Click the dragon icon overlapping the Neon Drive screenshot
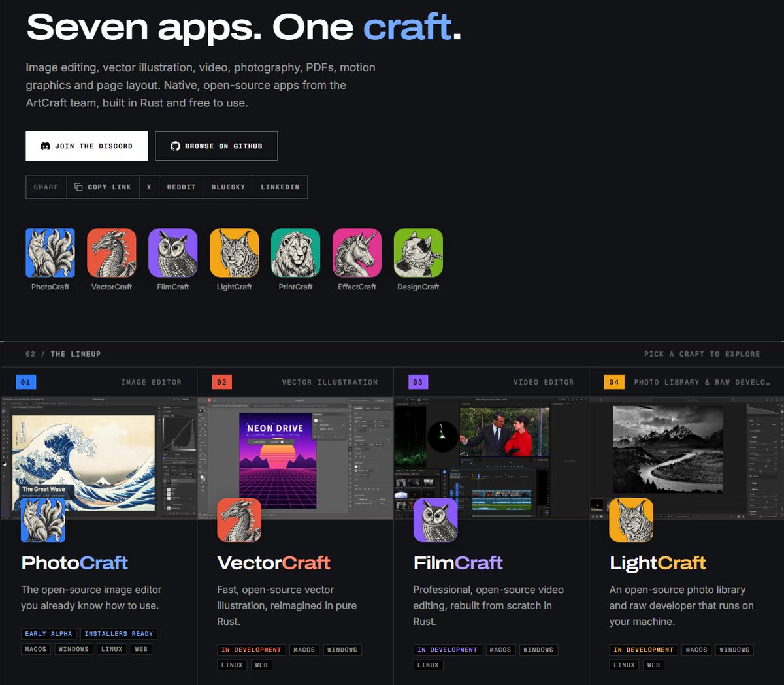 [239, 520]
